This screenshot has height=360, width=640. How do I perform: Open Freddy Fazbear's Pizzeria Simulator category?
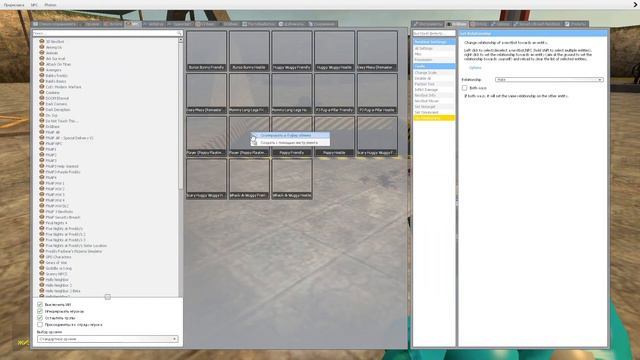click(73, 251)
